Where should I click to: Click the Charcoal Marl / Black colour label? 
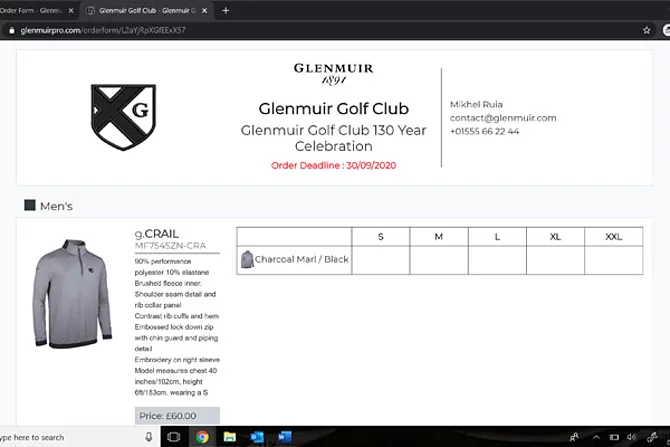[x=302, y=259]
